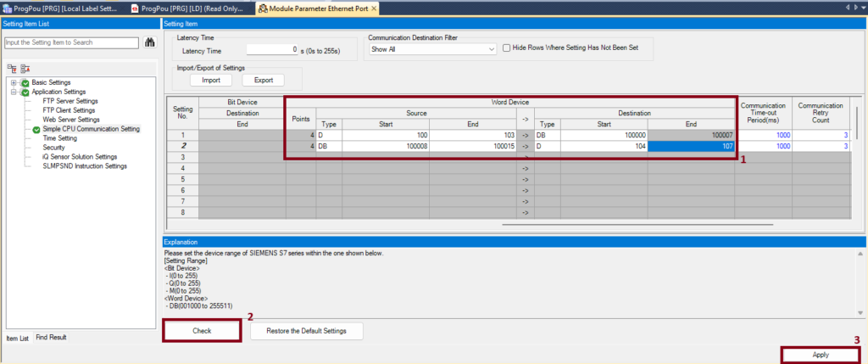
Task: Enable Hide Rows Where Setting Has Not Been Set
Action: click(507, 48)
